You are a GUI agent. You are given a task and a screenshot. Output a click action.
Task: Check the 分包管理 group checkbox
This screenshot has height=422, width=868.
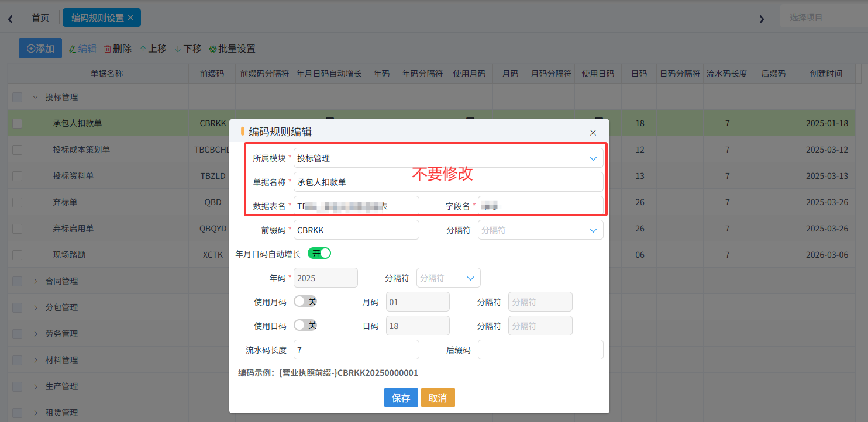[18, 307]
